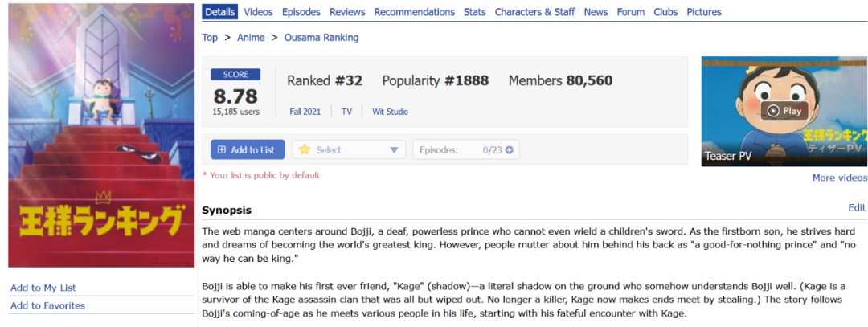Click the Top breadcrumb link
This screenshot has height=327, width=868.
pyautogui.click(x=210, y=38)
